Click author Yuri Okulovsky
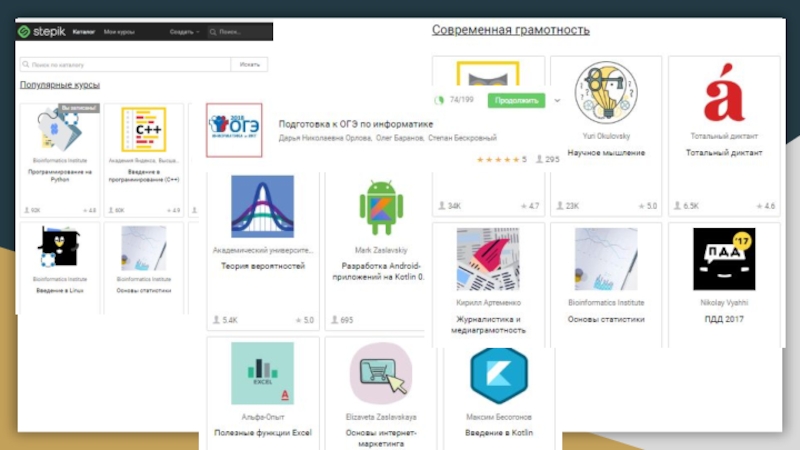800x450 pixels. tap(606, 136)
